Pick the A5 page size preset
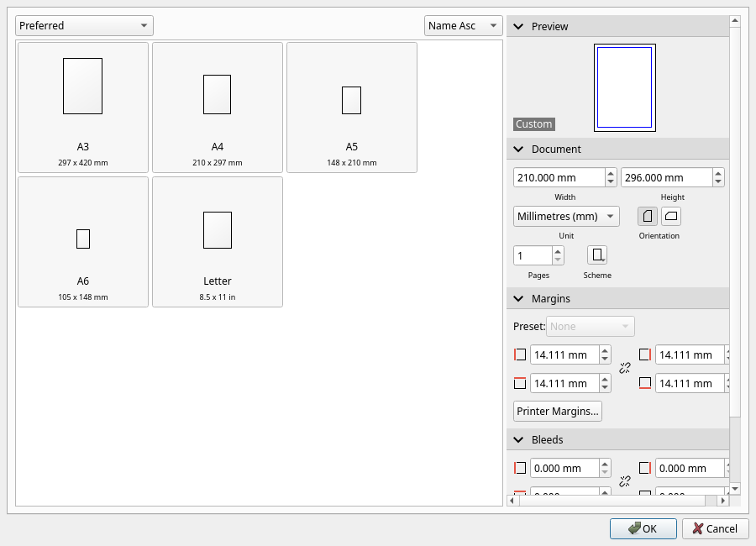Screen dimensions: 756x546 (x=352, y=108)
